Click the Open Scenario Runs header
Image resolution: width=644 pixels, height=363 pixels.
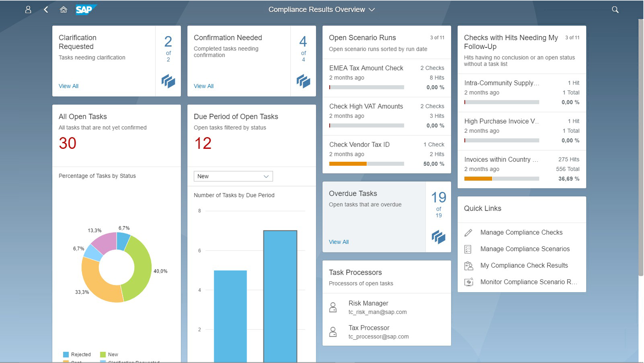tap(362, 38)
